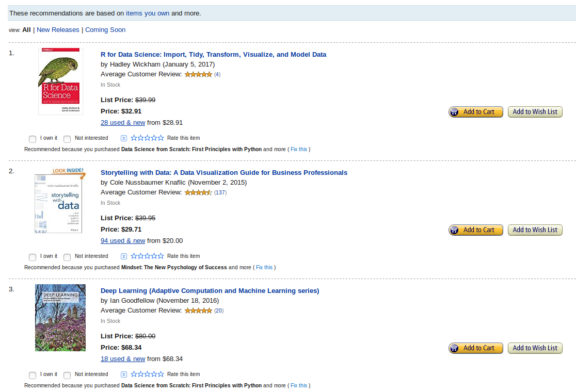Click the X next to Deep Learning rating stars
Image resolution: width=576 pixels, height=392 pixels.
(123, 374)
